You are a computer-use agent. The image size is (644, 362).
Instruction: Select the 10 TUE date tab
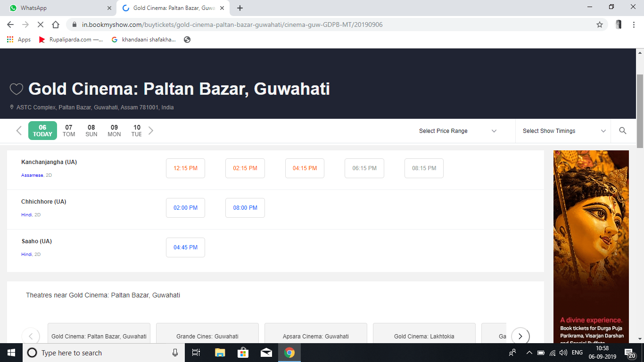coord(137,131)
